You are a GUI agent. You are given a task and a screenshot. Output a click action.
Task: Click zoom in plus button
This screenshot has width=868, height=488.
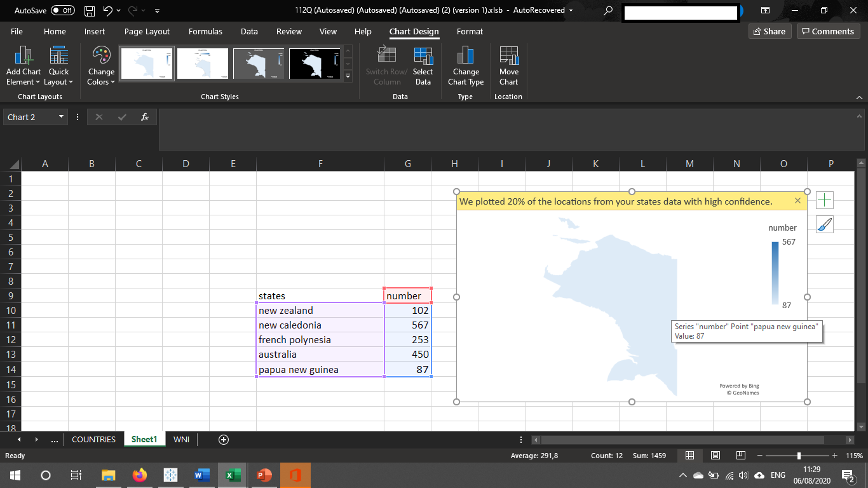click(x=834, y=456)
